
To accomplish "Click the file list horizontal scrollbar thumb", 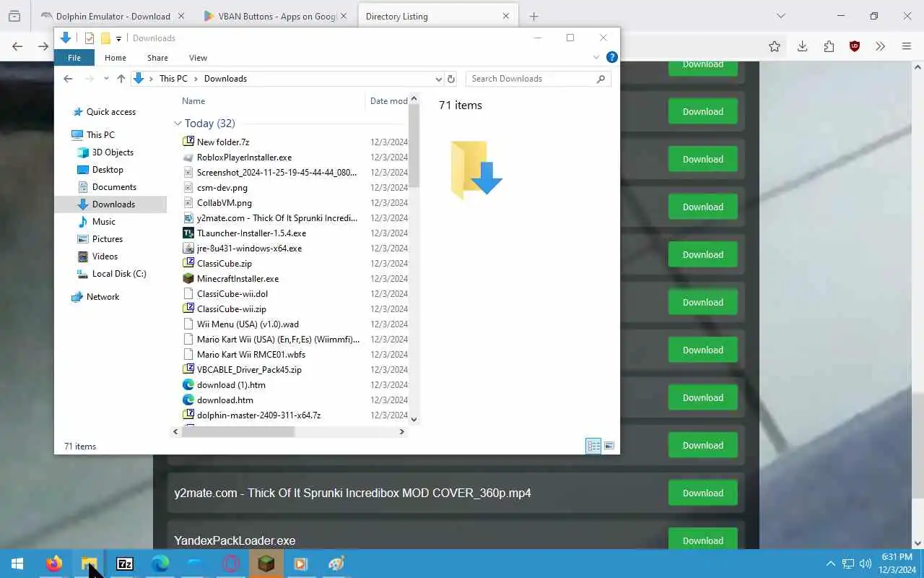I will pyautogui.click(x=237, y=431).
